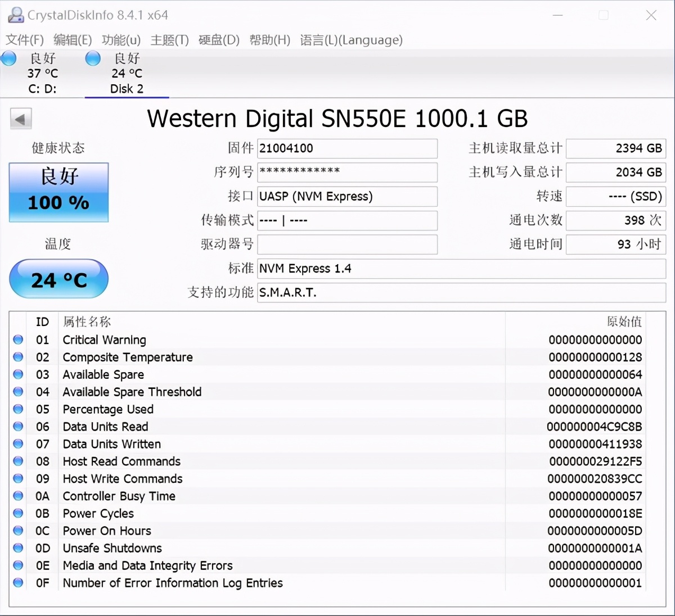Click the power on hours 93 小时
The image size is (675, 616).
pyautogui.click(x=616, y=244)
